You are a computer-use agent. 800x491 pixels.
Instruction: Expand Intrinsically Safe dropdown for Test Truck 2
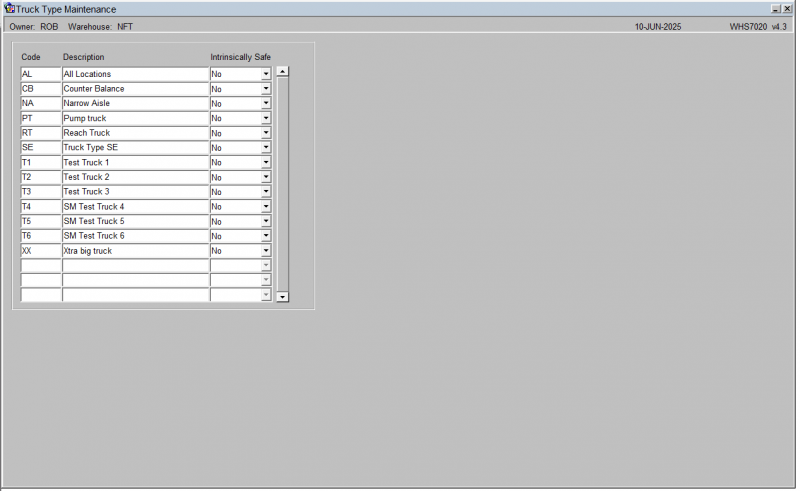tap(266, 177)
